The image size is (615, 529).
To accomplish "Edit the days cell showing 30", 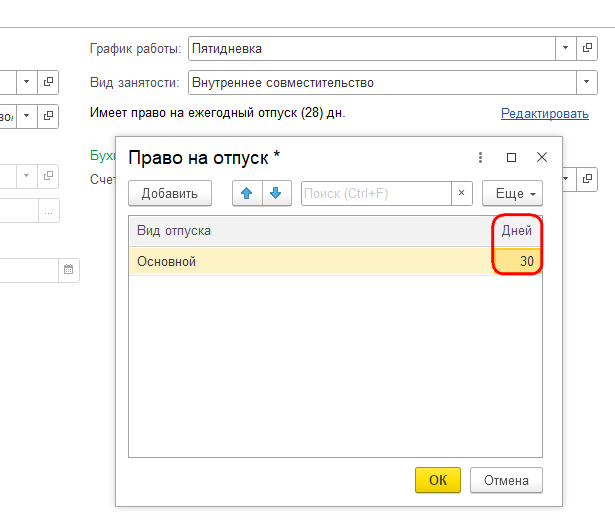I will click(x=518, y=261).
